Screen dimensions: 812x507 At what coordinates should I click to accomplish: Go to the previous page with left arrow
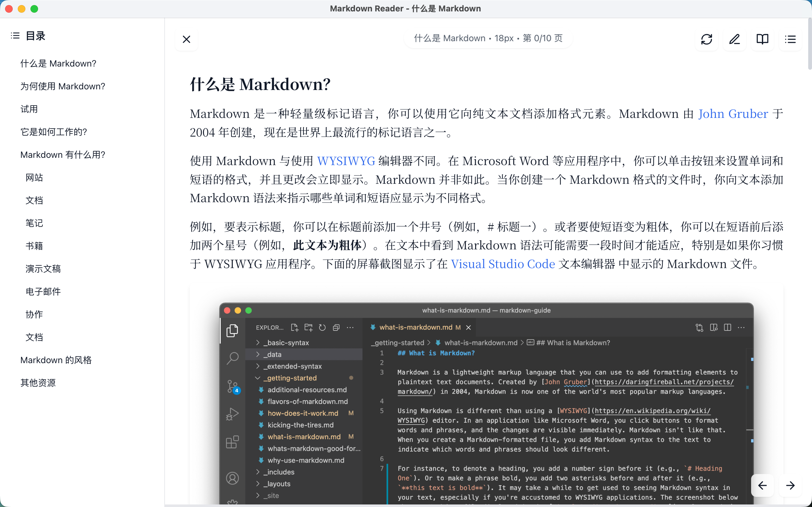tap(763, 485)
